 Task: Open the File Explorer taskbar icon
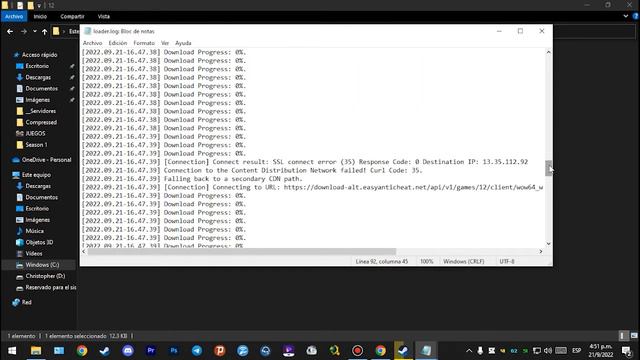36,351
